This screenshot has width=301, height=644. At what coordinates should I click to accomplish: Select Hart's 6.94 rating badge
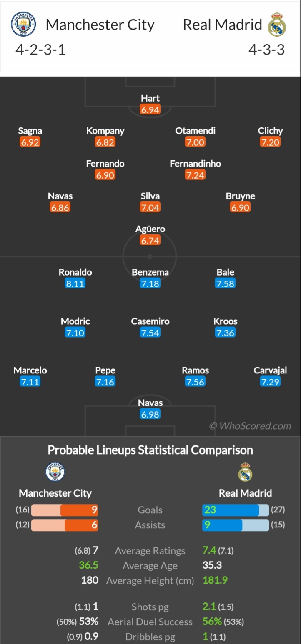(150, 110)
